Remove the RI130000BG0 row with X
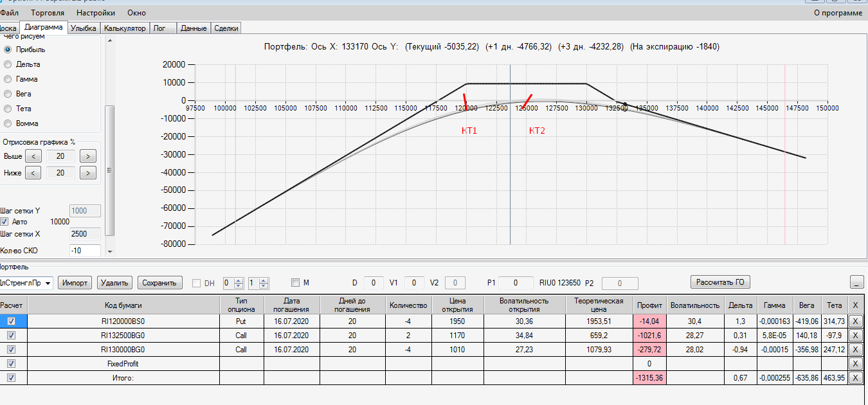868x405 pixels. click(854, 350)
